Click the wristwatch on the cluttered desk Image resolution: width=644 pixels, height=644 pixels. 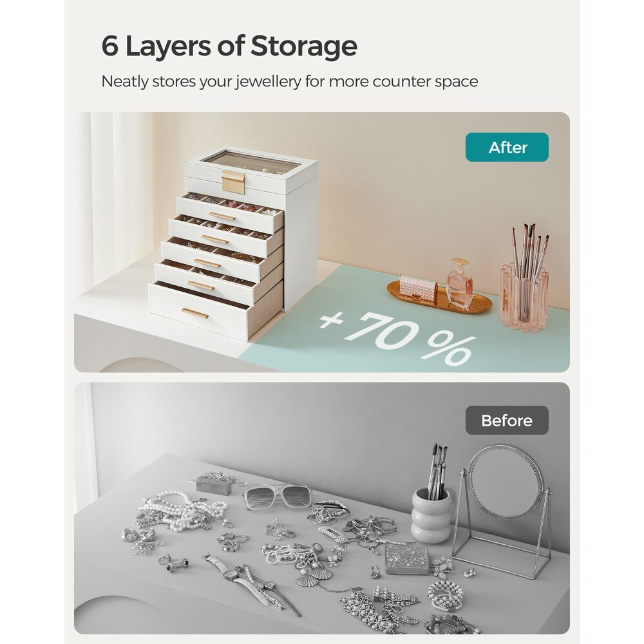pyautogui.click(x=251, y=583)
